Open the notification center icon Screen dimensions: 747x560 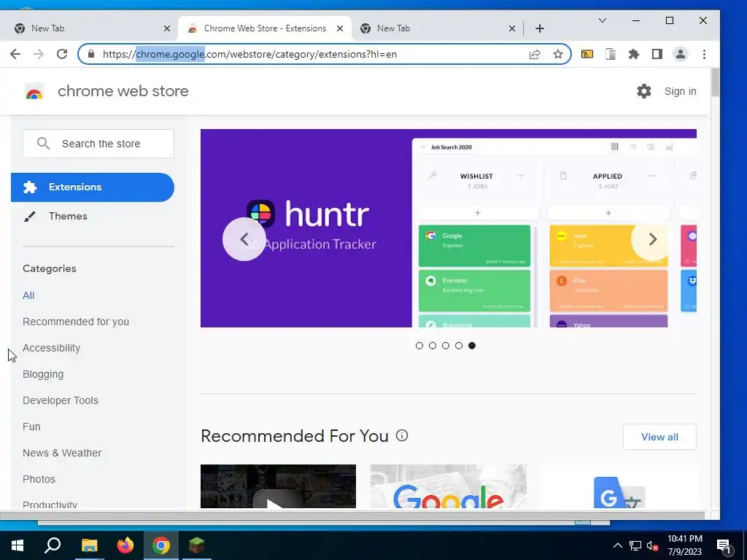[x=724, y=545]
